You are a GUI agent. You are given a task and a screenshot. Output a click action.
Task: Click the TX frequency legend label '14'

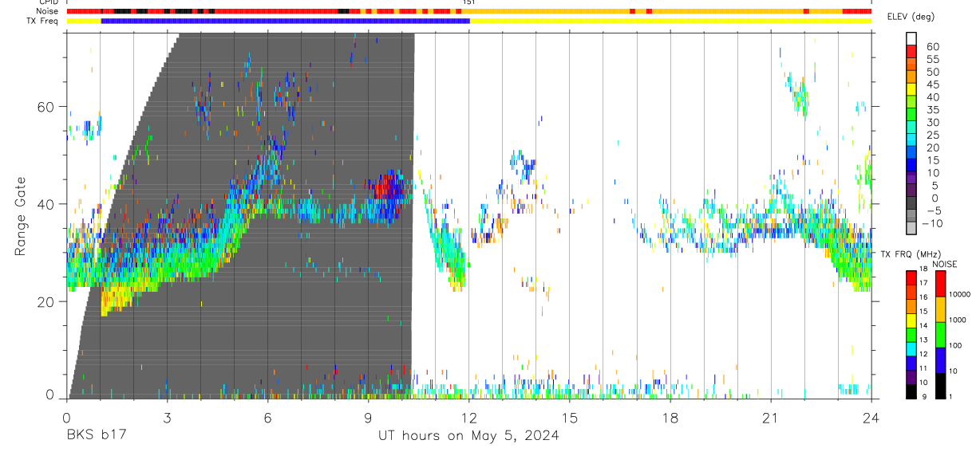pyautogui.click(x=924, y=326)
